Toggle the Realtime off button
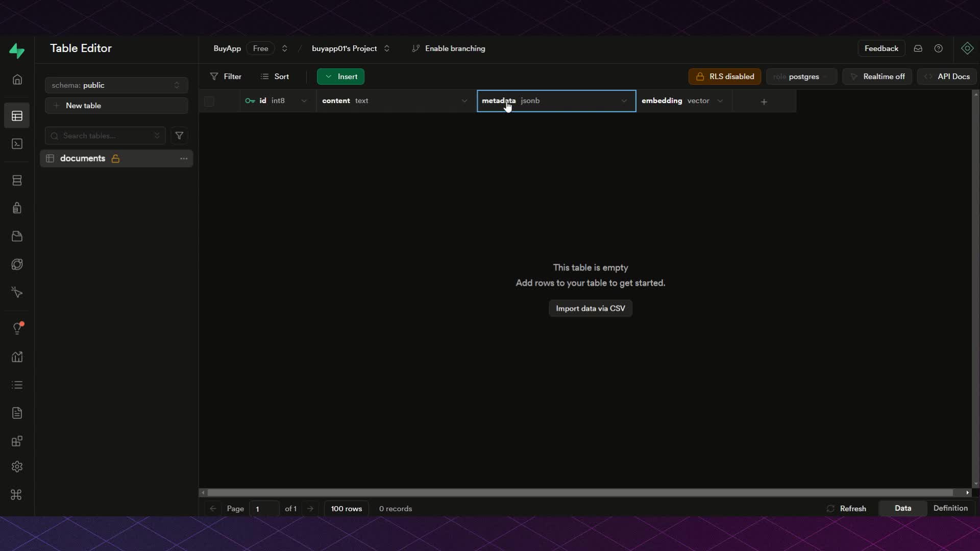 (877, 77)
